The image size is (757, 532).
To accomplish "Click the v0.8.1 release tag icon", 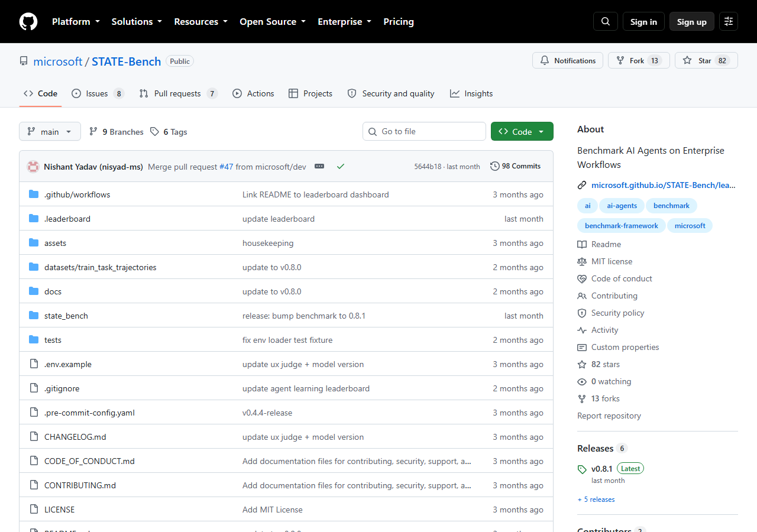I will 582,469.
